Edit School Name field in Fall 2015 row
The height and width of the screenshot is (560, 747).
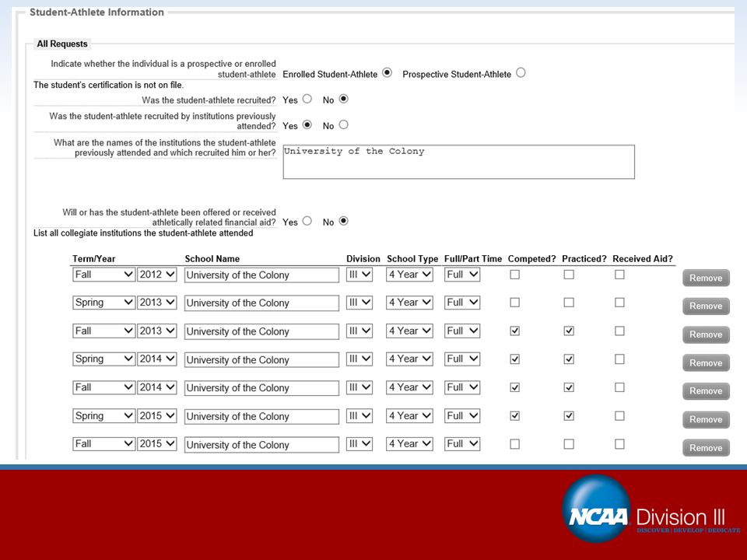(261, 445)
